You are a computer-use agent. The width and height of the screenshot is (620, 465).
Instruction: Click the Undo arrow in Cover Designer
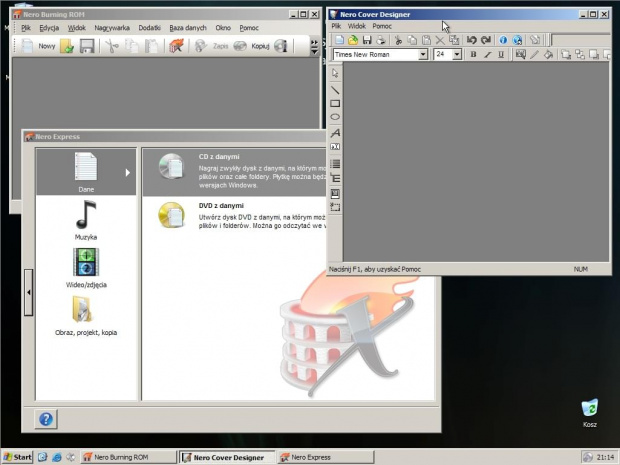[x=472, y=40]
